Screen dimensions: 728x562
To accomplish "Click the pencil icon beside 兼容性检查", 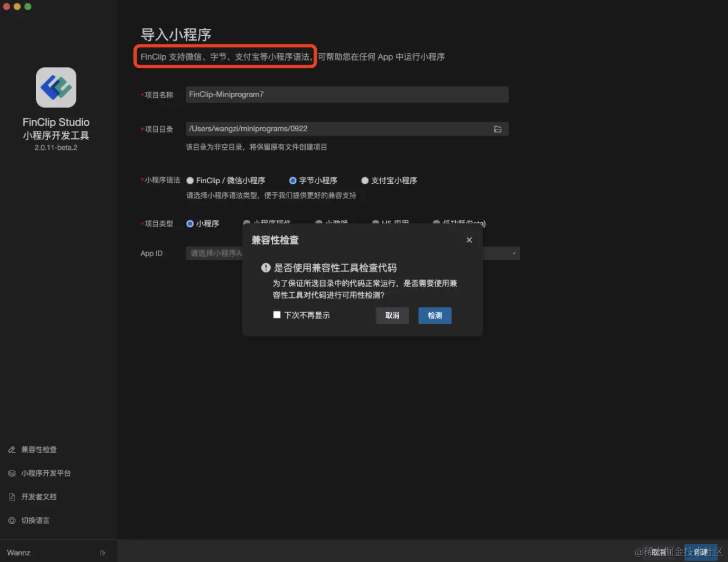I will [x=12, y=450].
